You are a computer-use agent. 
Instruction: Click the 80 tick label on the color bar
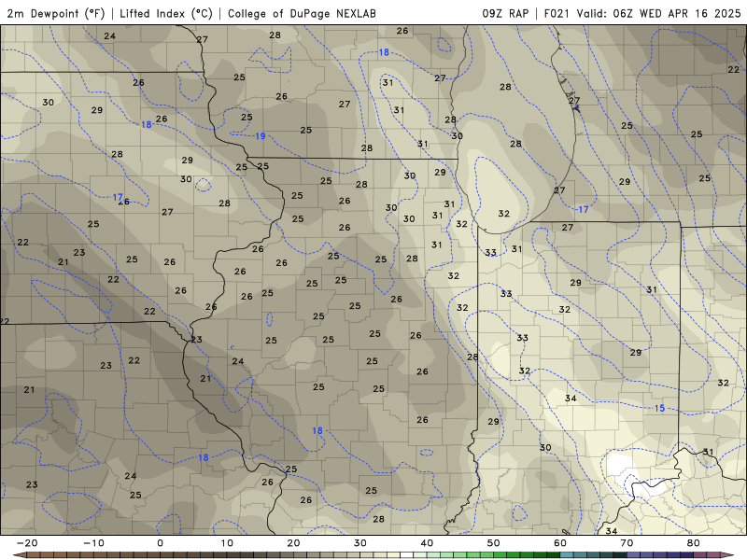[694, 543]
